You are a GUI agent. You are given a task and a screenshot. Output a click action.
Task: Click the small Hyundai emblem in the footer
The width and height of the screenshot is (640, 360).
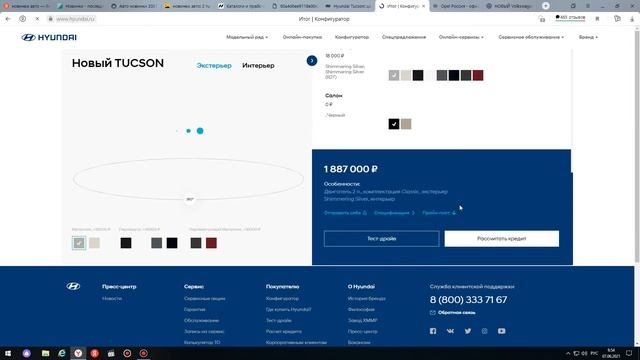(x=73, y=287)
